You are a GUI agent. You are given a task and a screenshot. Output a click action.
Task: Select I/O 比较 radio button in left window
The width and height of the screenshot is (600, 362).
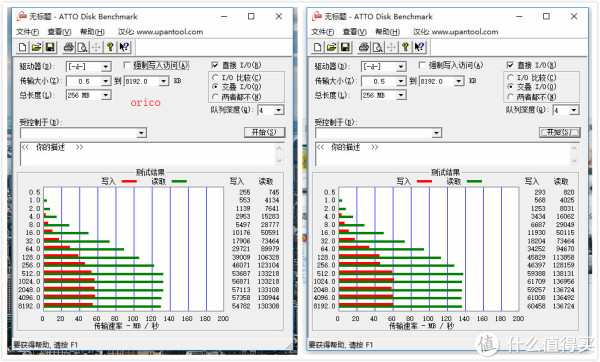pos(215,78)
